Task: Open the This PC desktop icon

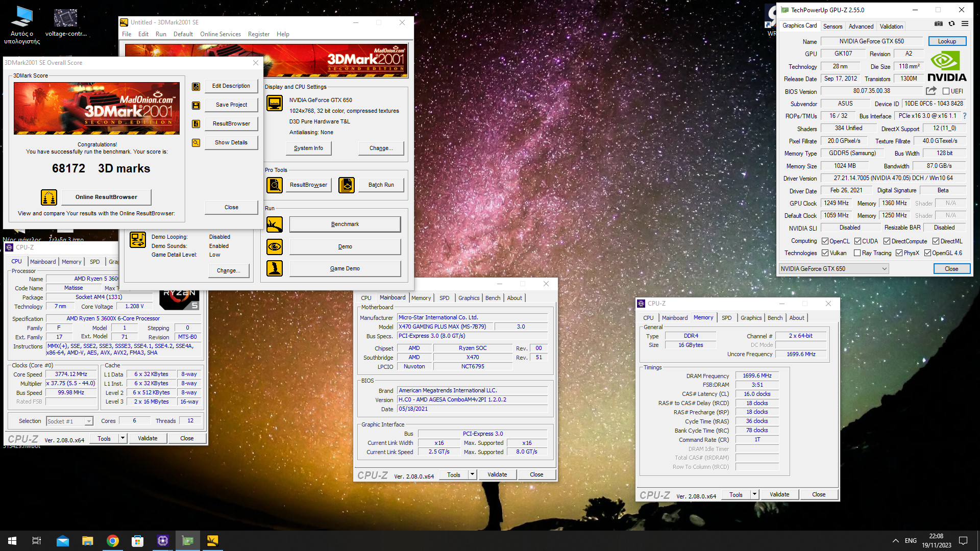Action: coord(22,25)
